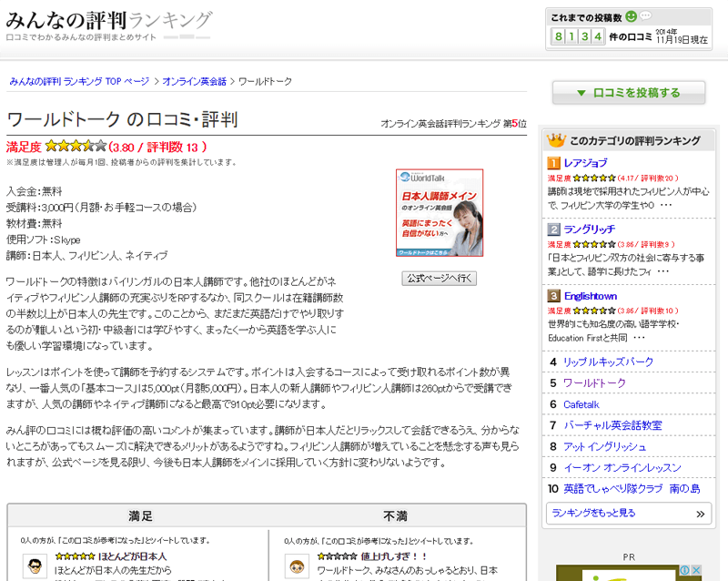Open オンライン英会話 breadcrumb link
The image size is (728, 581).
[194, 81]
